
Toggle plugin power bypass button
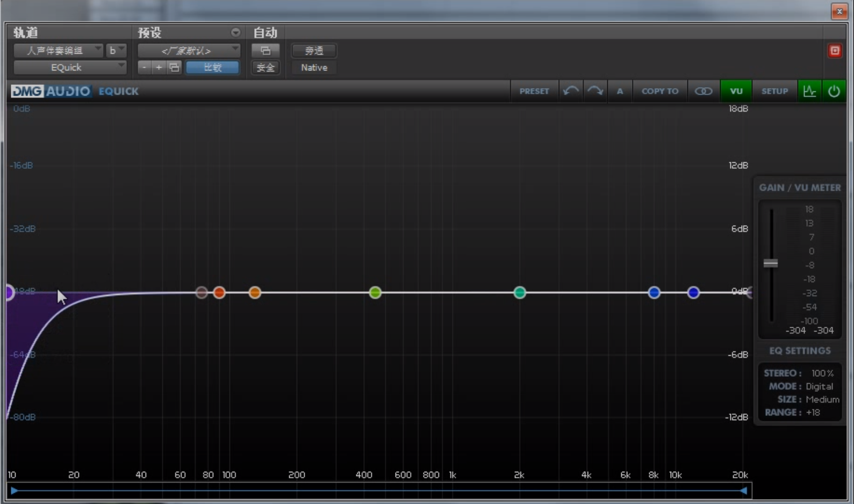point(834,91)
